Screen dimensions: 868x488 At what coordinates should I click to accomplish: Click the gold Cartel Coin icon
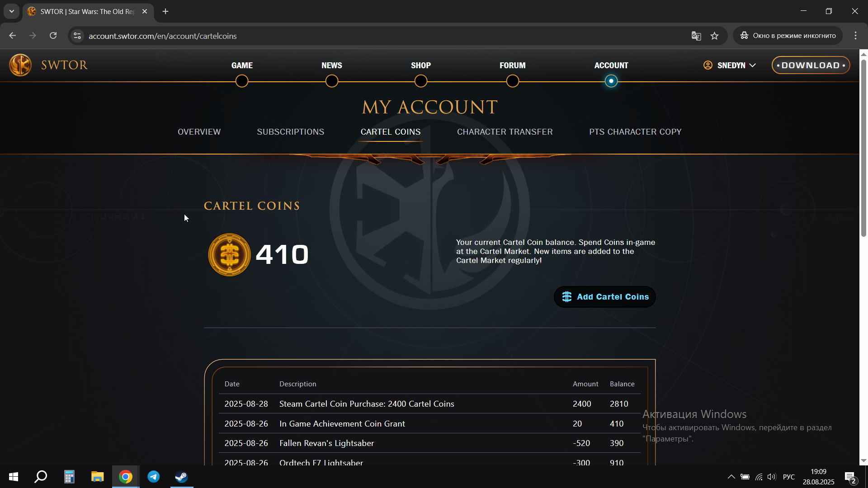(229, 255)
